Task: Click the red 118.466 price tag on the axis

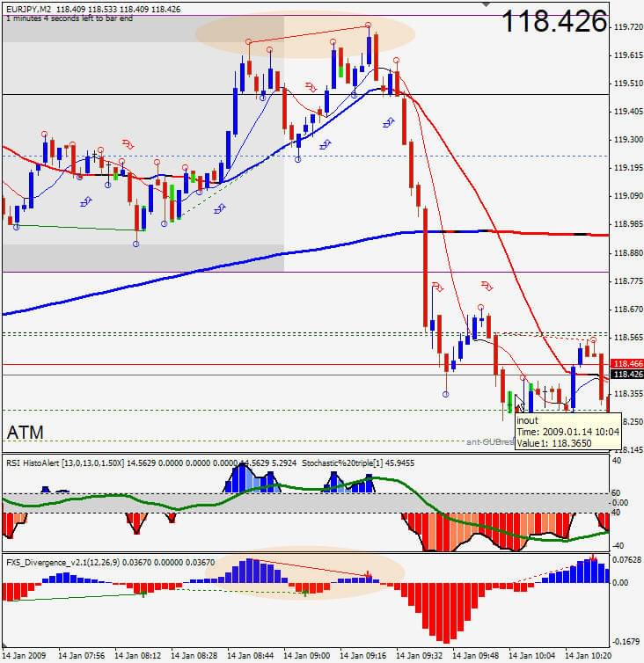Action: pyautogui.click(x=627, y=364)
